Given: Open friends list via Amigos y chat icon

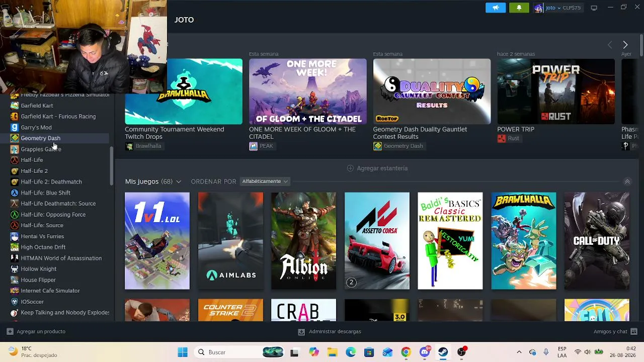Looking at the screenshot, I should (x=634, y=331).
